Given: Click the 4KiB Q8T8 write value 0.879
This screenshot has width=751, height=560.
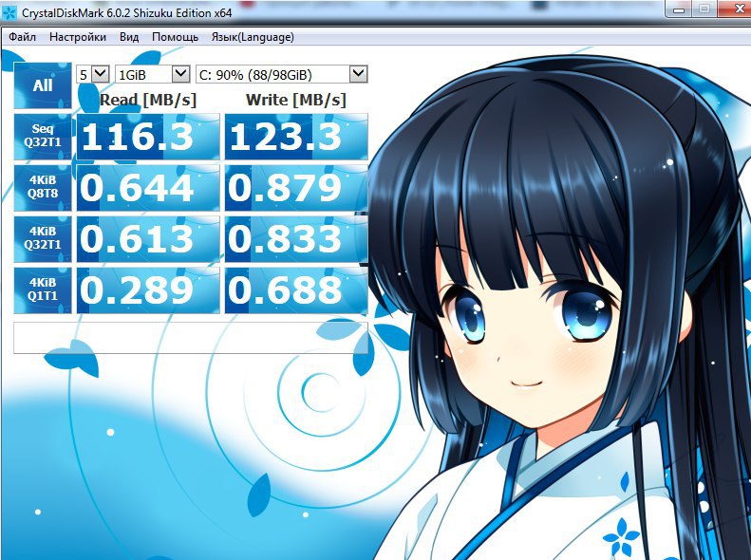Looking at the screenshot, I should (x=296, y=188).
